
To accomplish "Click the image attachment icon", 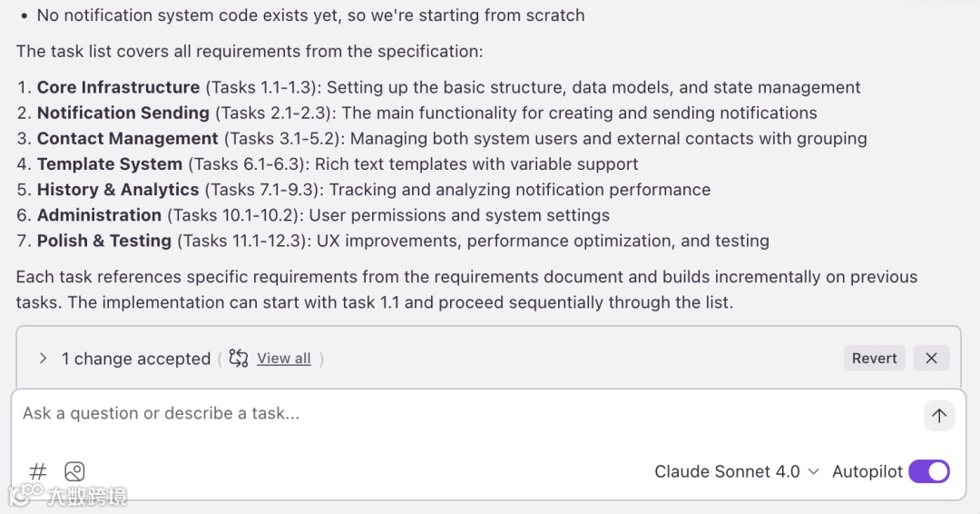I will coord(74,471).
